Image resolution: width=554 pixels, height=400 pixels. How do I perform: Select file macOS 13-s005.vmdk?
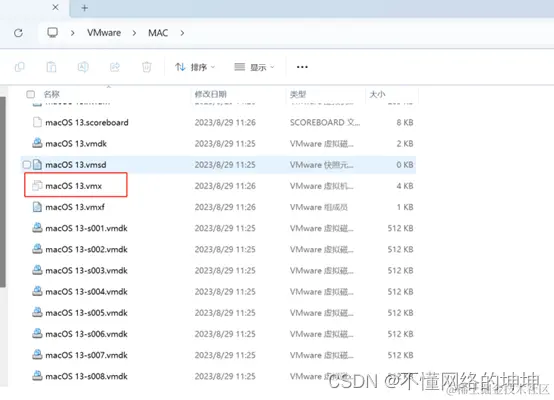tap(87, 313)
